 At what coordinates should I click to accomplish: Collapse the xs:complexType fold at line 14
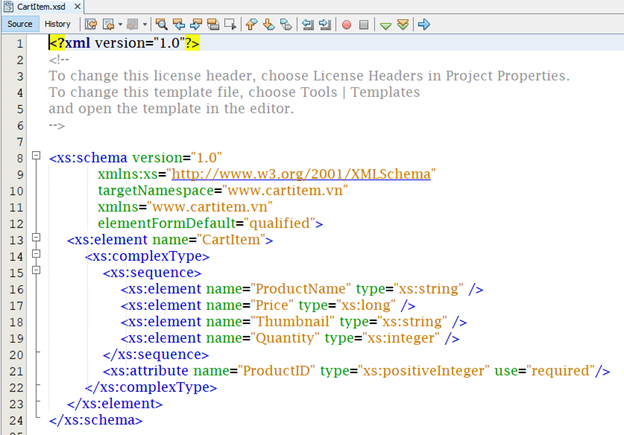click(x=36, y=254)
